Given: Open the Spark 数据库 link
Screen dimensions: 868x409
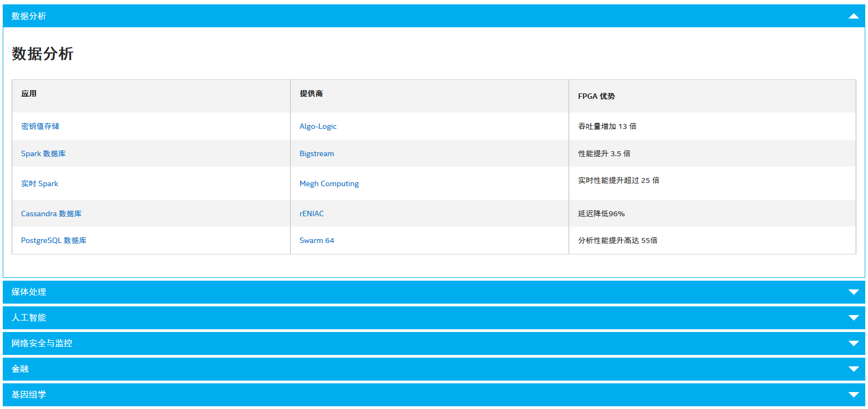Looking at the screenshot, I should coord(43,153).
